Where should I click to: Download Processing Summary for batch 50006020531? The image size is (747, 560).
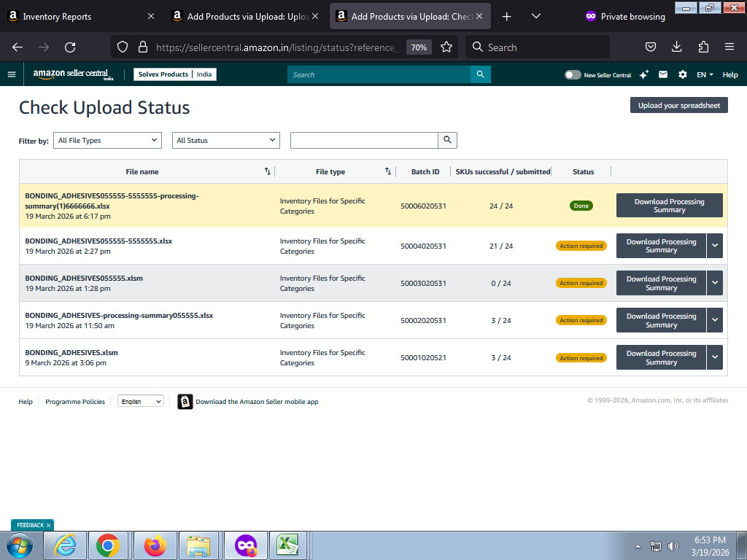coord(670,205)
